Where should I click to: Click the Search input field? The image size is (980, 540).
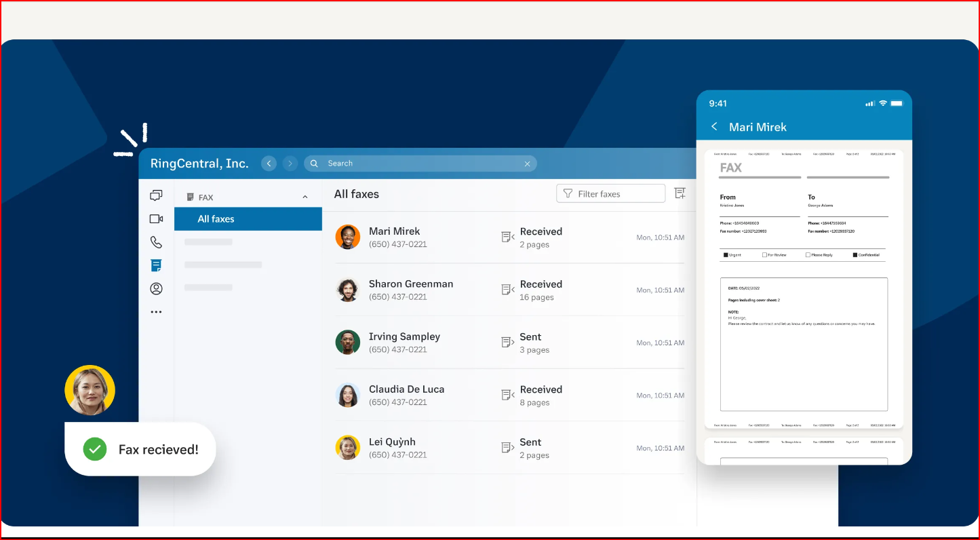420,163
